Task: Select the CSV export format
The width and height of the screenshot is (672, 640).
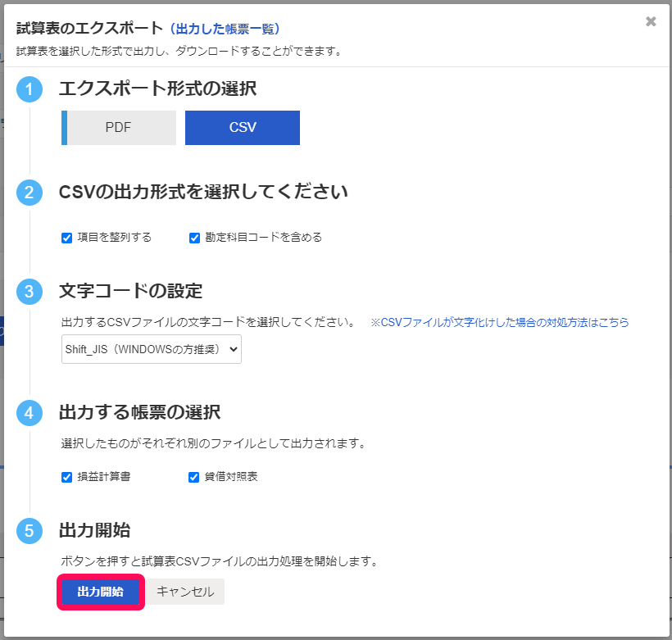Action: [x=243, y=128]
